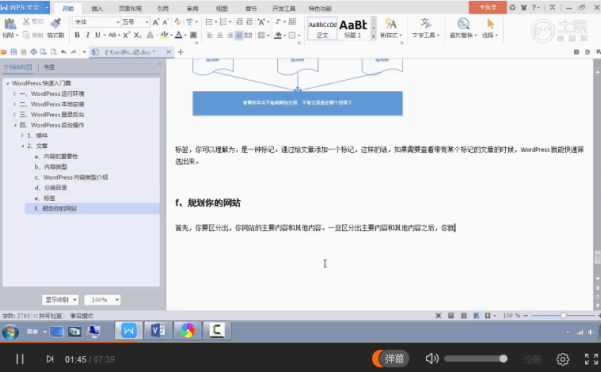Click the decrease indent icon
Screen dimensions: 601x372
(240, 22)
